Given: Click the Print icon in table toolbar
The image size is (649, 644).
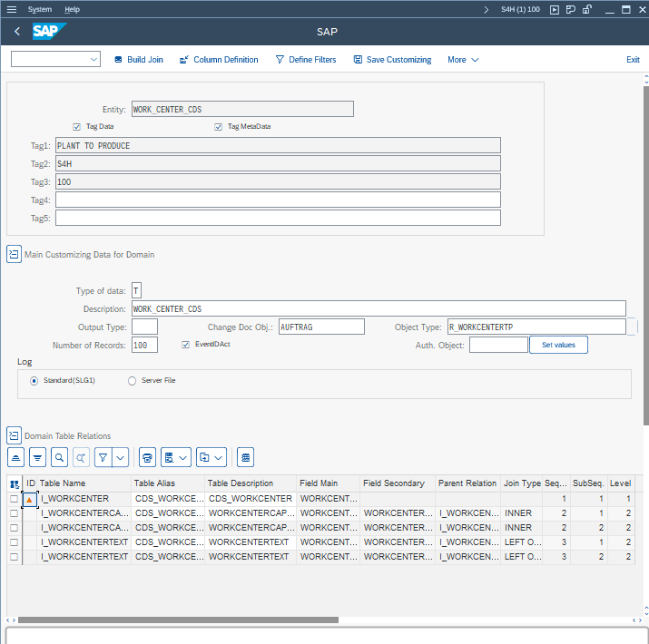Looking at the screenshot, I should 148,457.
